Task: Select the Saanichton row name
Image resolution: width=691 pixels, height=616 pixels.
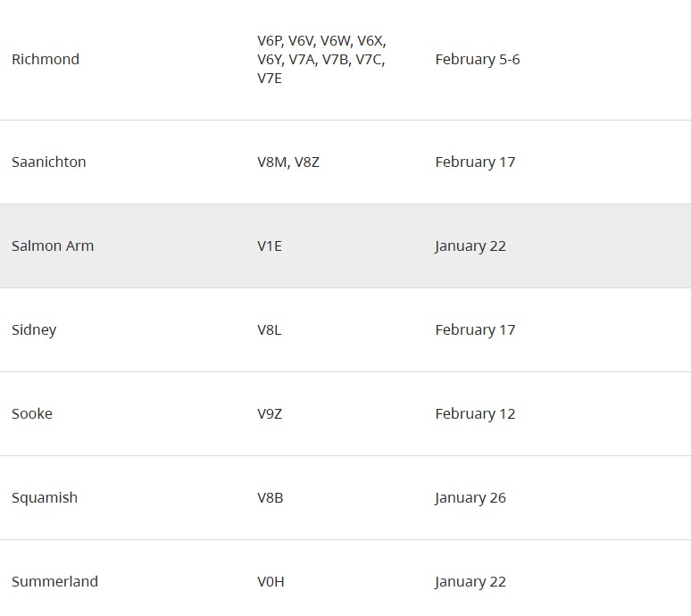Action: click(49, 162)
